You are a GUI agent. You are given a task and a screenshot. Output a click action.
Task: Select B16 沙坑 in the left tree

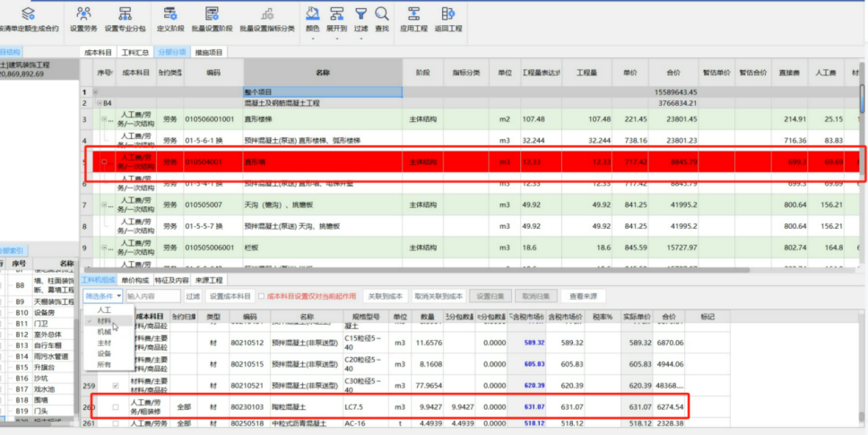click(x=42, y=378)
